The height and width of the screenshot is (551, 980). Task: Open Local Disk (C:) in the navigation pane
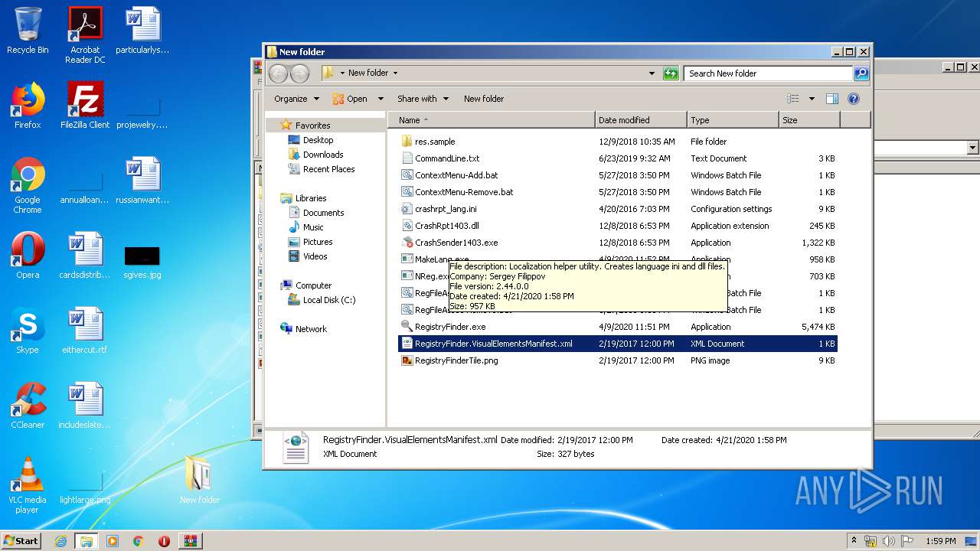pos(329,300)
